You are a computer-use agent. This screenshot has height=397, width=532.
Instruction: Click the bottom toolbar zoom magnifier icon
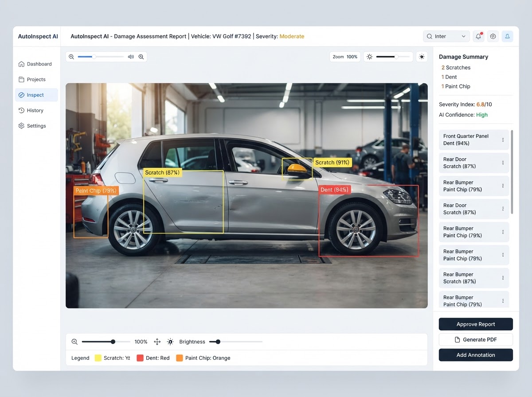74,342
